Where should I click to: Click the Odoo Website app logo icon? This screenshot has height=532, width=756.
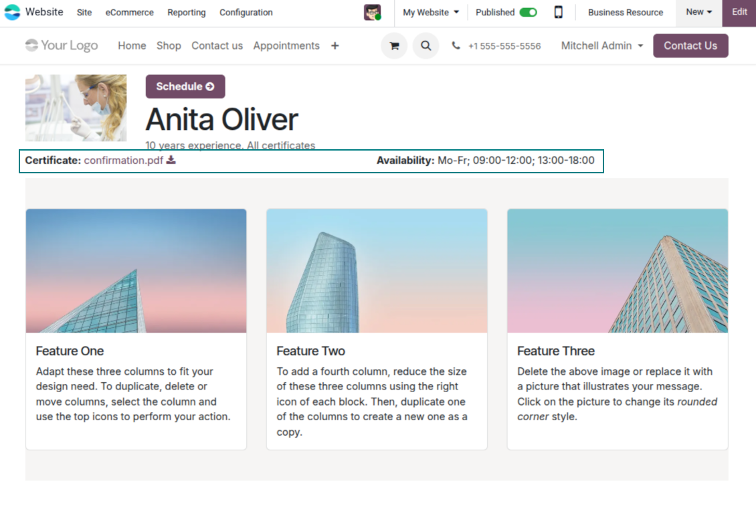pyautogui.click(x=12, y=12)
